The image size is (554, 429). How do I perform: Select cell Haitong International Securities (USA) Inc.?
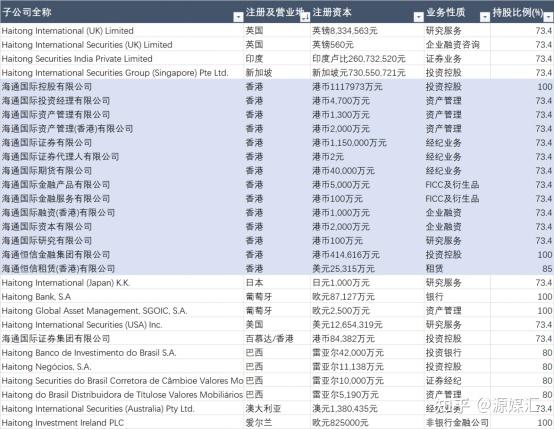point(122,325)
